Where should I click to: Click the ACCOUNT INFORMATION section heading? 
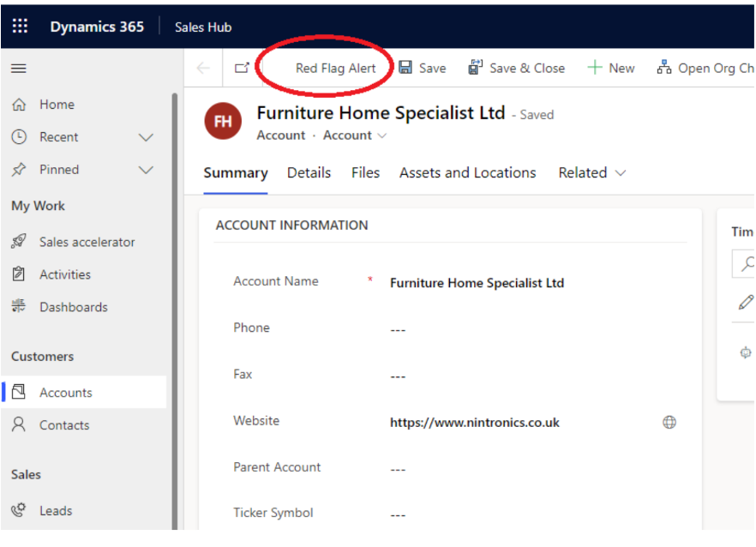point(291,225)
